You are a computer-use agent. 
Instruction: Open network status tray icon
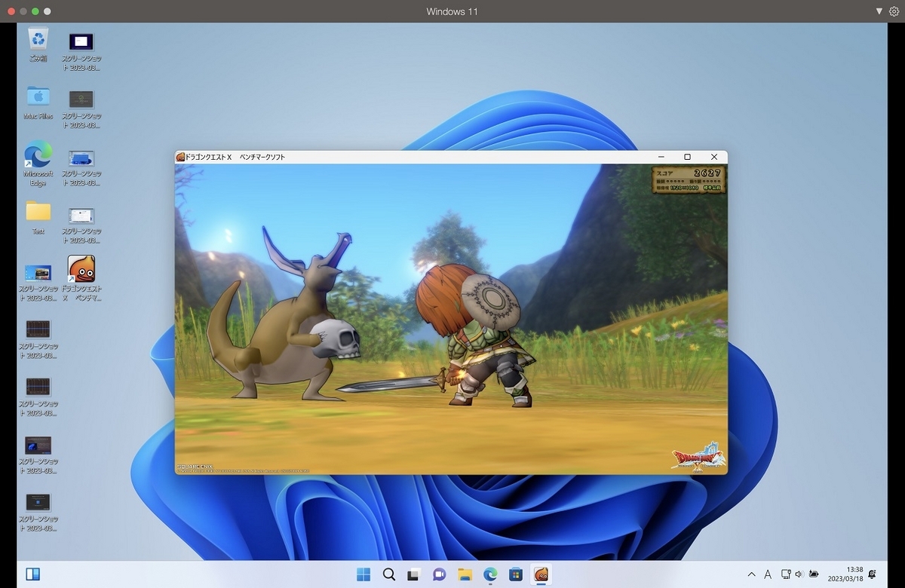pos(786,574)
